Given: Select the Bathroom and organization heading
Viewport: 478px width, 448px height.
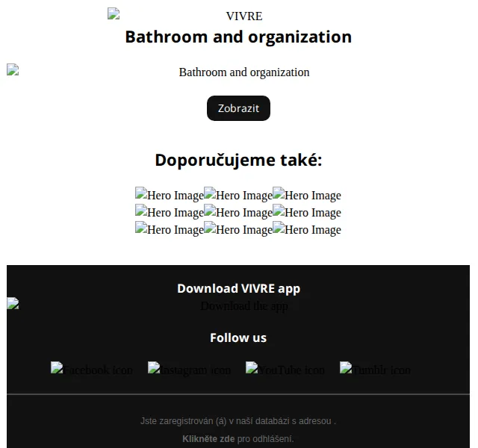Looking at the screenshot, I should [238, 37].
